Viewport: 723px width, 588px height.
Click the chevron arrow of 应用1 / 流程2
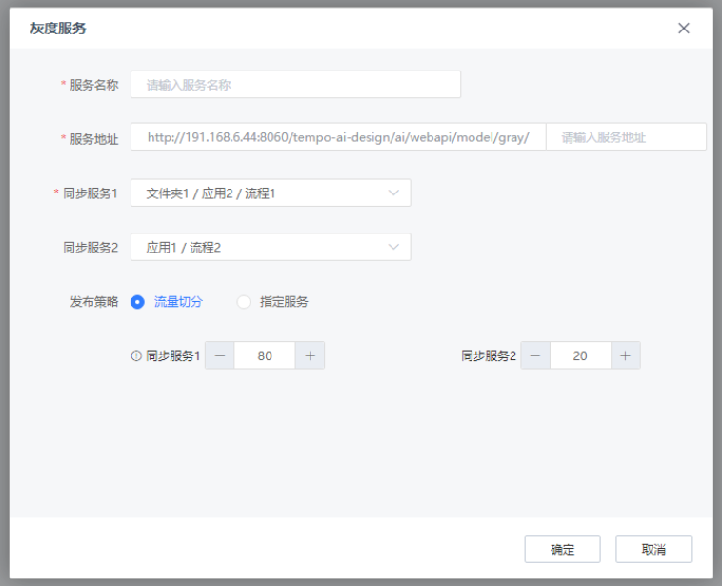click(394, 248)
